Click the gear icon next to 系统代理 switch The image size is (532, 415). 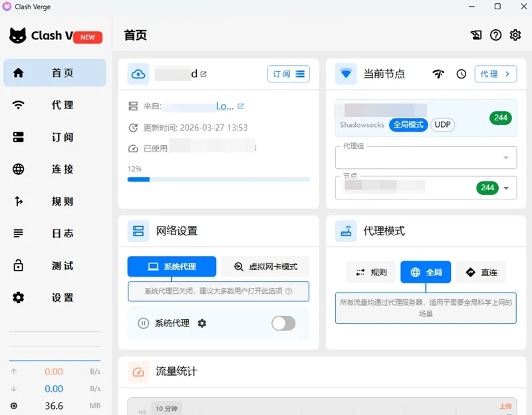coord(201,323)
